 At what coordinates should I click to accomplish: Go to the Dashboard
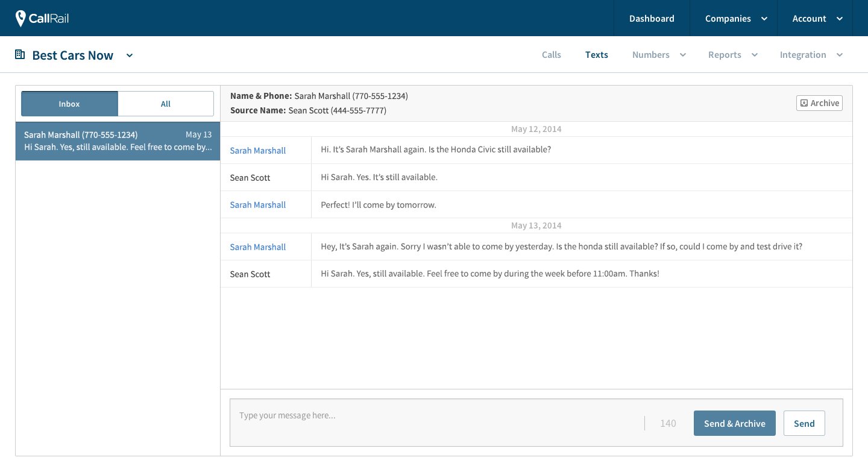click(x=652, y=19)
